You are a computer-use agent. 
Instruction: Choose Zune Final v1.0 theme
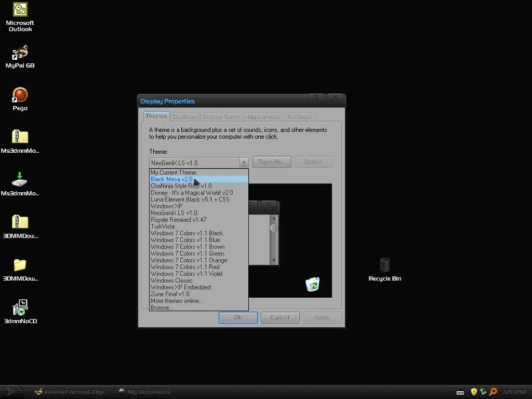[199, 294]
